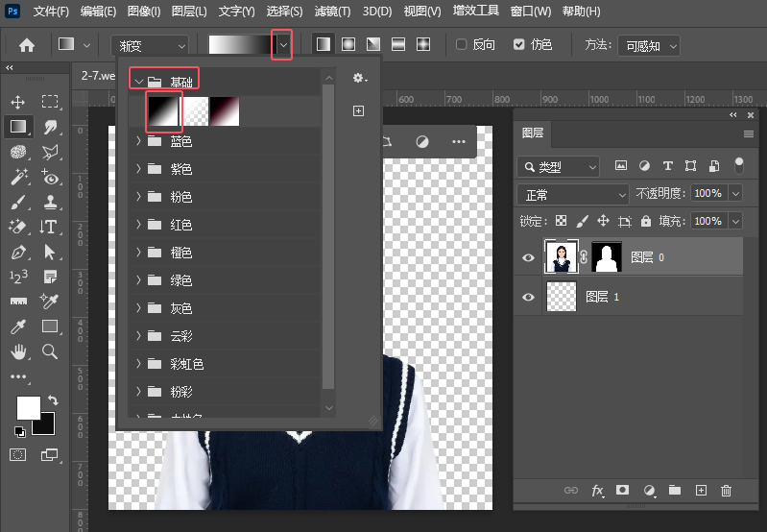
Task: Choose Diamond Gradient style
Action: pos(423,44)
